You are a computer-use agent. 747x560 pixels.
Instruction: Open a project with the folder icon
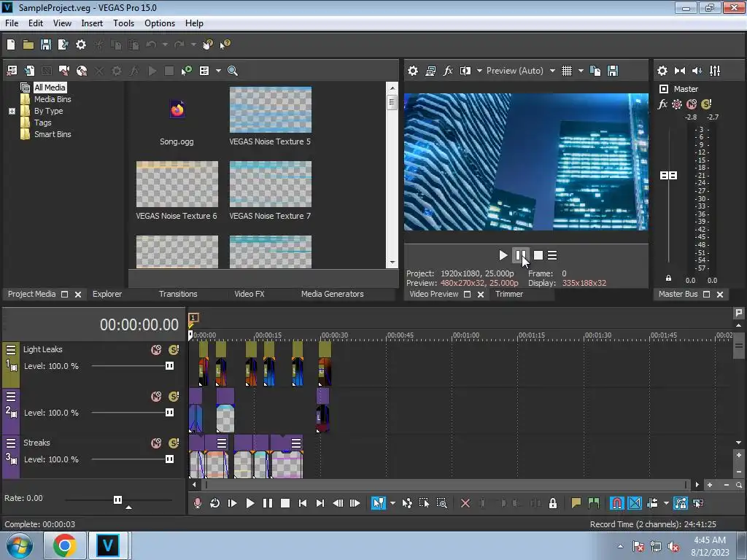[28, 44]
